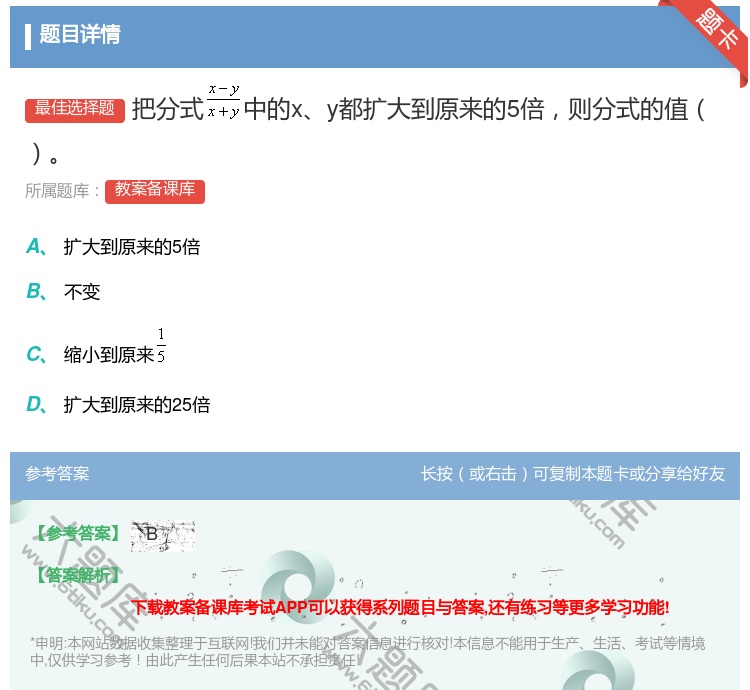
Task: Click the answer image showing B
Action: tap(163, 536)
